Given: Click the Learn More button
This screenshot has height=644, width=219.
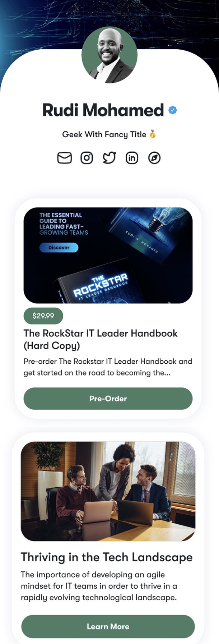Looking at the screenshot, I should click(x=108, y=626).
